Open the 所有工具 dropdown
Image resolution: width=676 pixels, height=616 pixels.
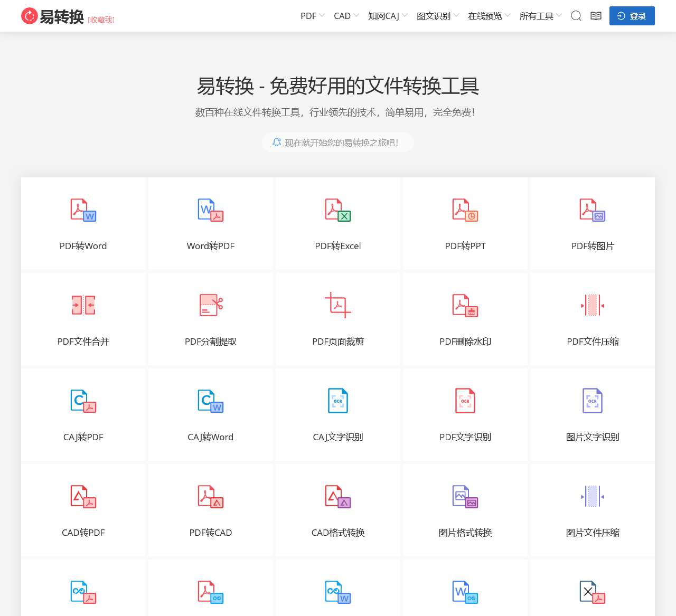click(x=540, y=16)
